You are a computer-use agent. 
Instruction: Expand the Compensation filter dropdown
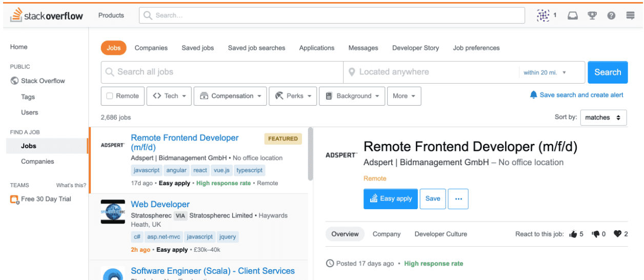click(x=230, y=96)
